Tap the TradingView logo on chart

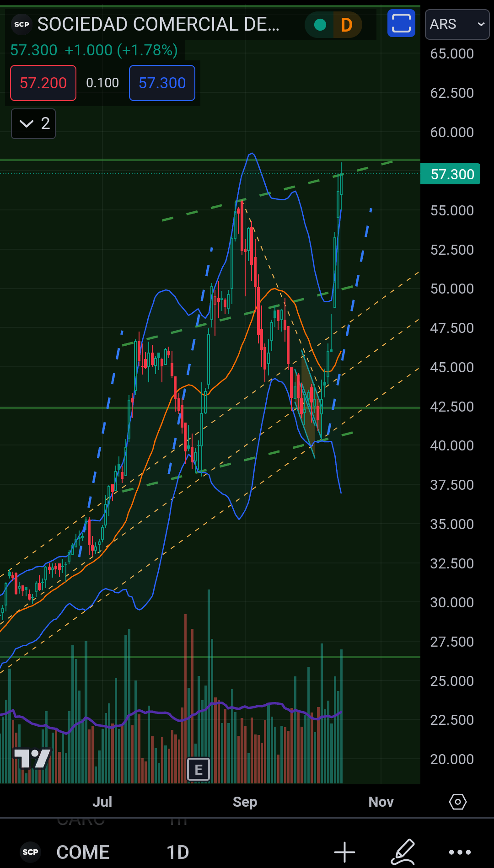point(32,759)
